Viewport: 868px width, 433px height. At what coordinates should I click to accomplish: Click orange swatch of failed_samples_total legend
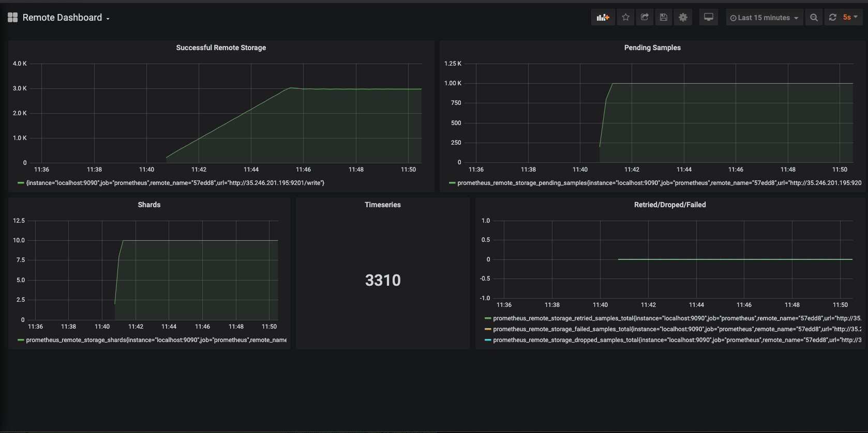[488, 329]
